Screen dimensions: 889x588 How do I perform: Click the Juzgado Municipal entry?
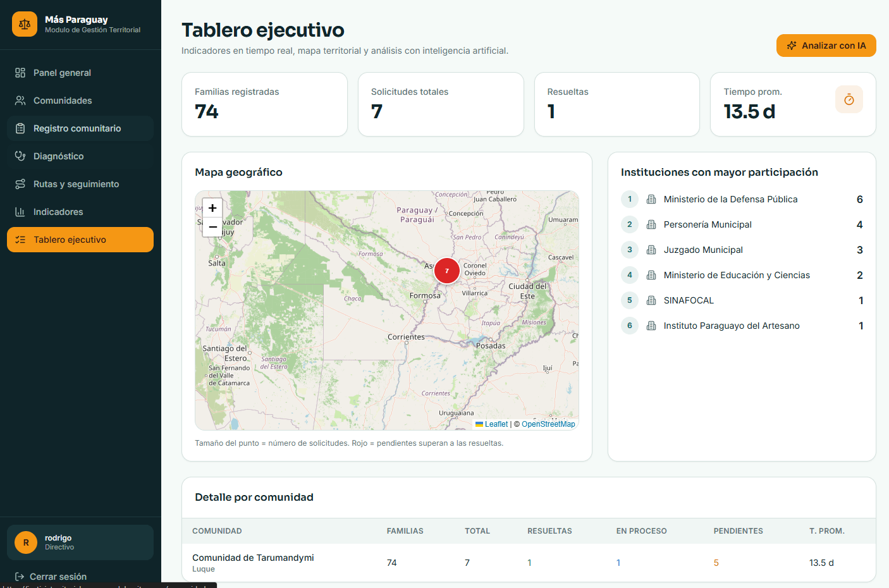(x=742, y=250)
